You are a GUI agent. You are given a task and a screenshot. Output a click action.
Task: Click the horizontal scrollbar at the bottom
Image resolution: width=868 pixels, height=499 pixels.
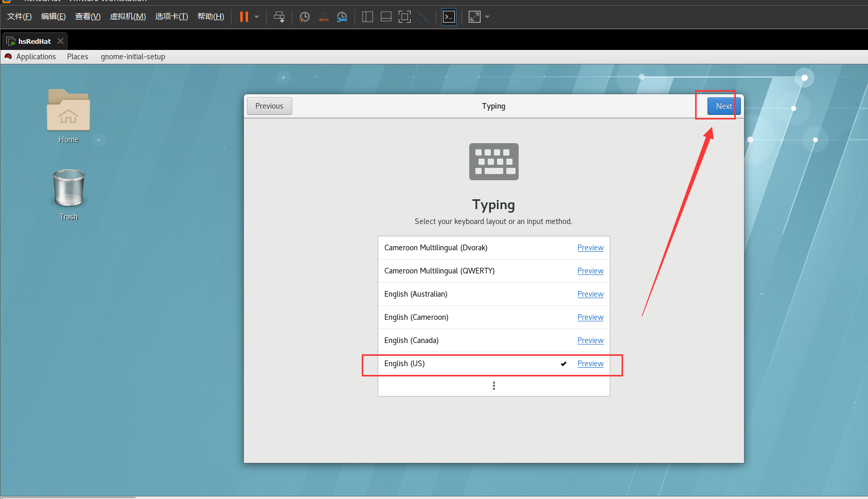coord(67,497)
